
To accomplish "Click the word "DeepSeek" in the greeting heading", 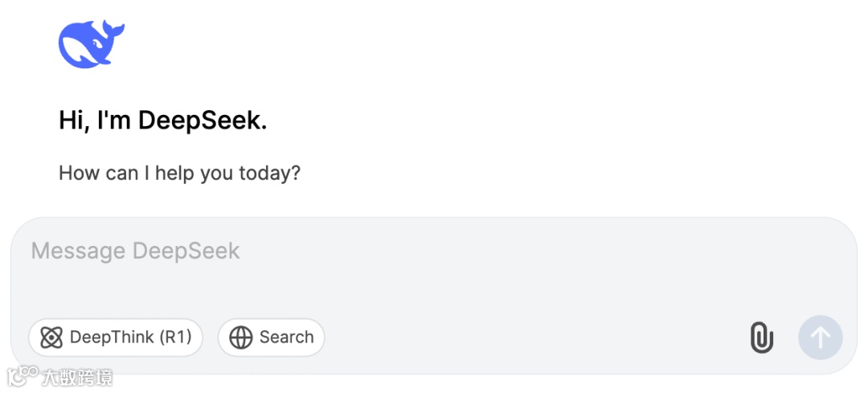I will click(201, 121).
